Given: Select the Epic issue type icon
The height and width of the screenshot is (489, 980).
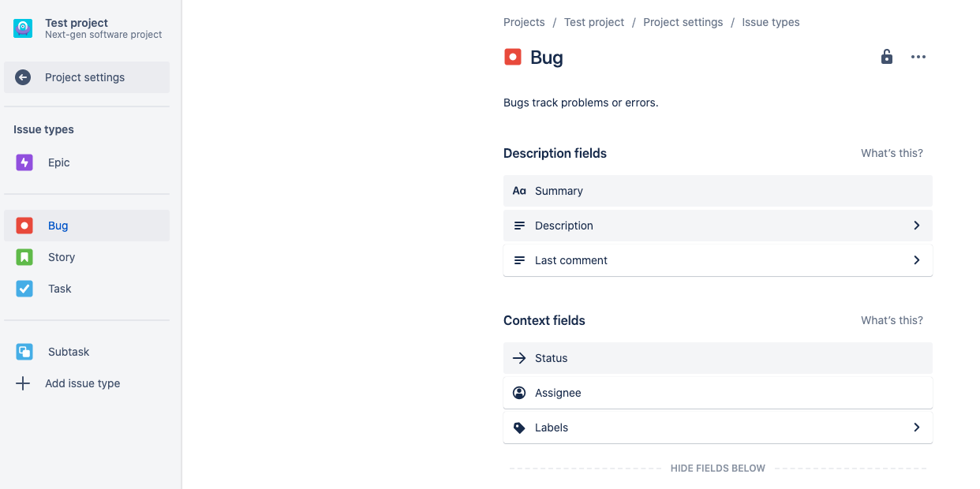Looking at the screenshot, I should [x=24, y=162].
